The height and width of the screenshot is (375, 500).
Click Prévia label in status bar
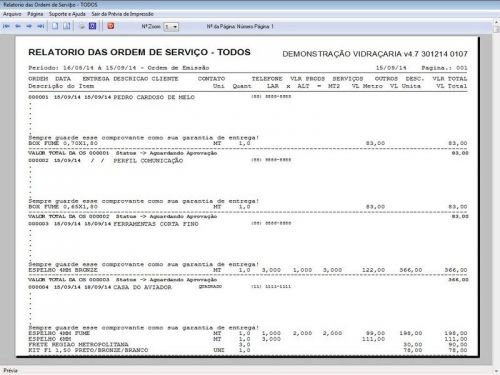point(10,370)
